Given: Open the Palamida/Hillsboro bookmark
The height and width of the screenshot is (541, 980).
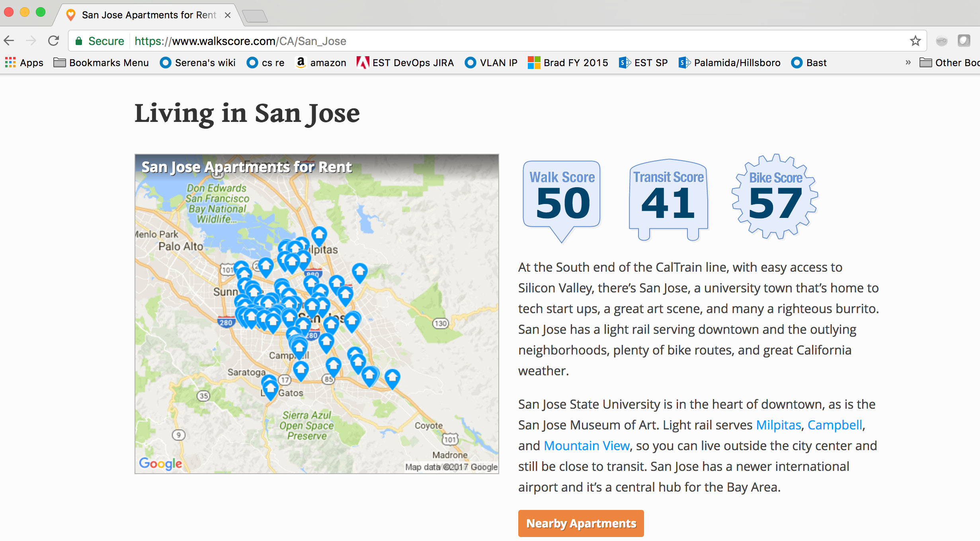Looking at the screenshot, I should tap(730, 63).
